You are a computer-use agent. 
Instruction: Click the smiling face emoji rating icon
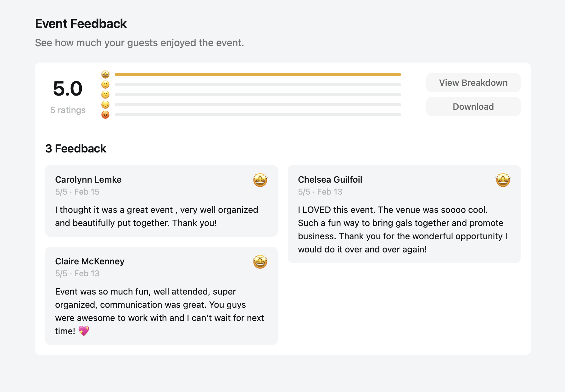[x=105, y=85]
